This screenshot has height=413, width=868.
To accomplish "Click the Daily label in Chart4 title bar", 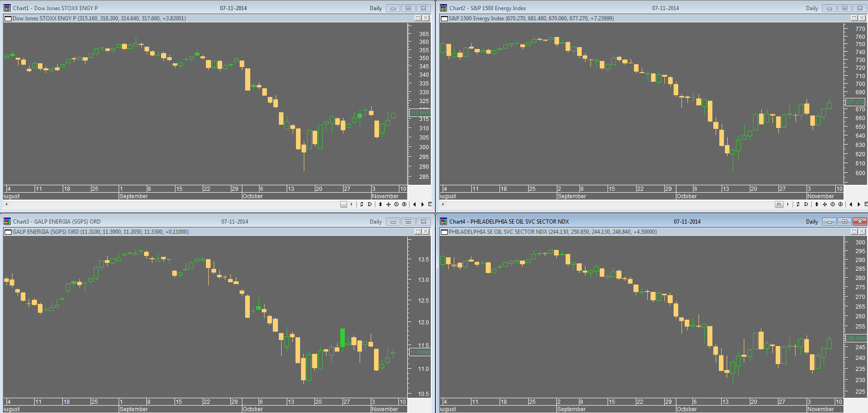I will tap(812, 222).
